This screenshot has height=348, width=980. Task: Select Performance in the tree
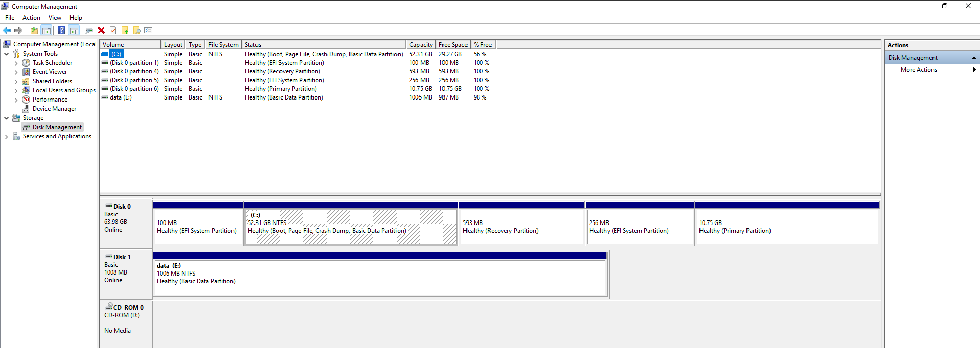(50, 100)
